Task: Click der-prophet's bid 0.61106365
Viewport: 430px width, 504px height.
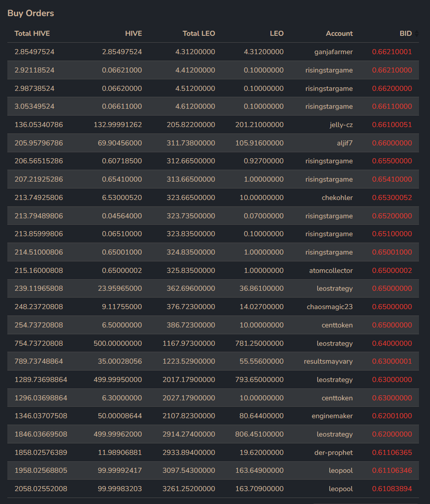Action: (x=392, y=452)
